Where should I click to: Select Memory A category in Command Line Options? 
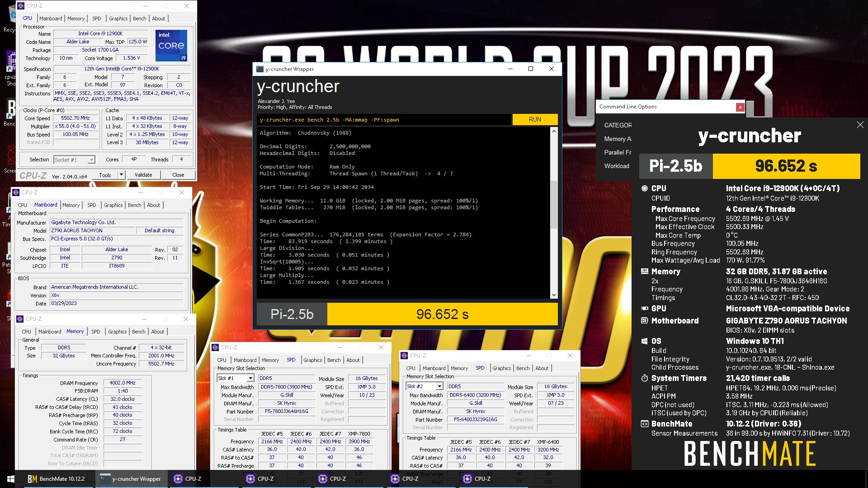coord(618,139)
